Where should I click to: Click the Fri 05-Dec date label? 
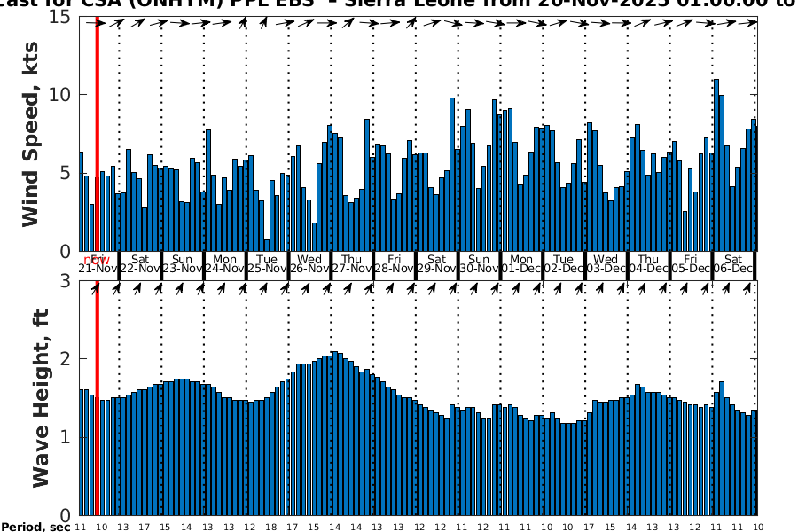click(x=691, y=263)
